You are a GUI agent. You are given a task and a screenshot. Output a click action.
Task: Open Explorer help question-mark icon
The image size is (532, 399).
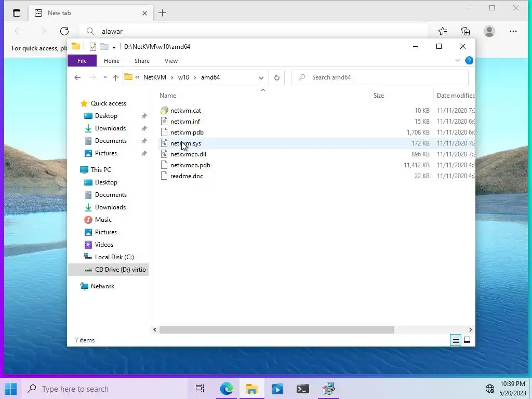(x=469, y=60)
